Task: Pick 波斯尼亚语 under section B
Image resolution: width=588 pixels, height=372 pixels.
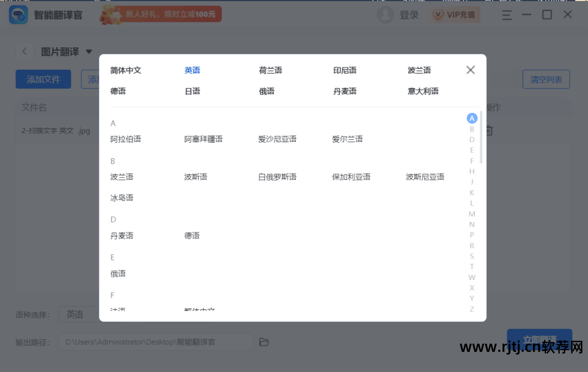Action: [425, 177]
